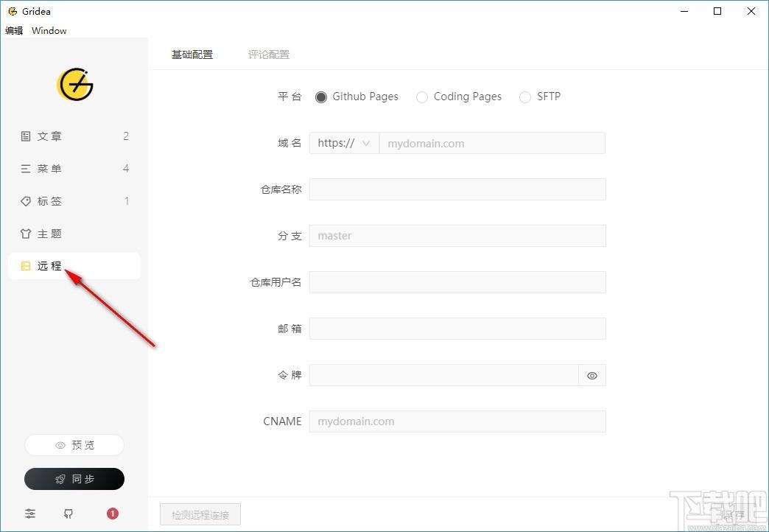
Task: Switch to 评论配置 tab
Action: click(x=269, y=55)
